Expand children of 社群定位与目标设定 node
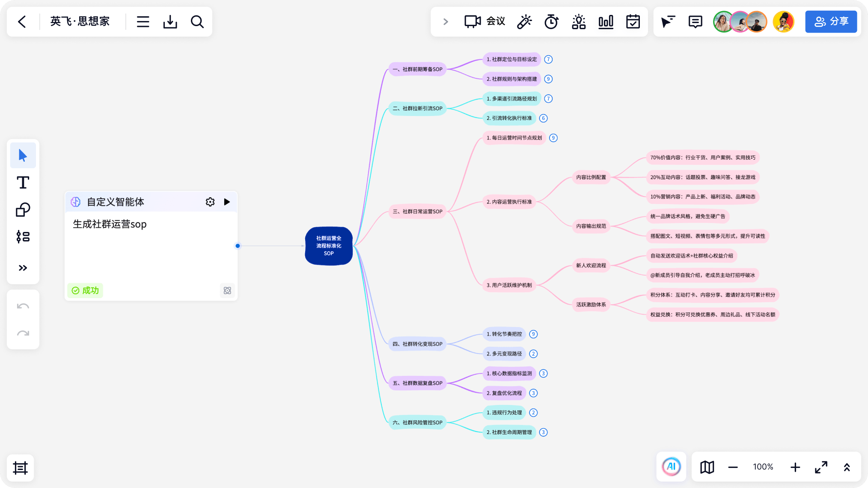The image size is (868, 488). click(548, 60)
